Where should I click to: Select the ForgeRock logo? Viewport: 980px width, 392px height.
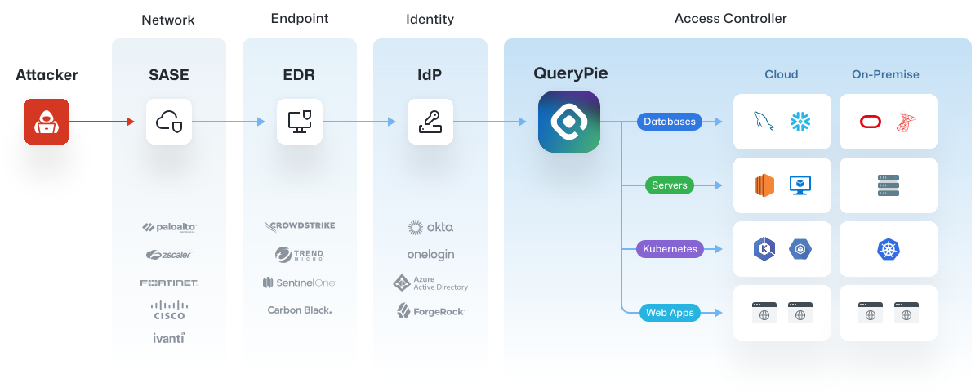430,311
